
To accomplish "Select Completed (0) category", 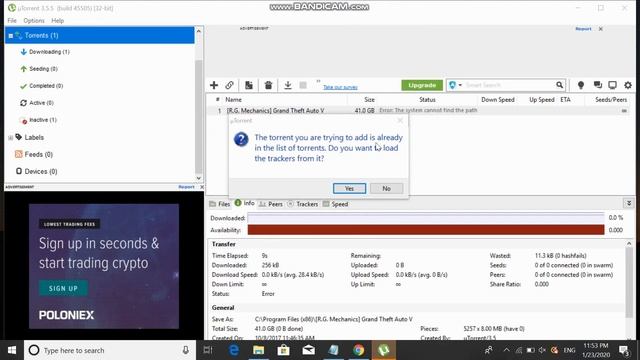I will 46,86.
